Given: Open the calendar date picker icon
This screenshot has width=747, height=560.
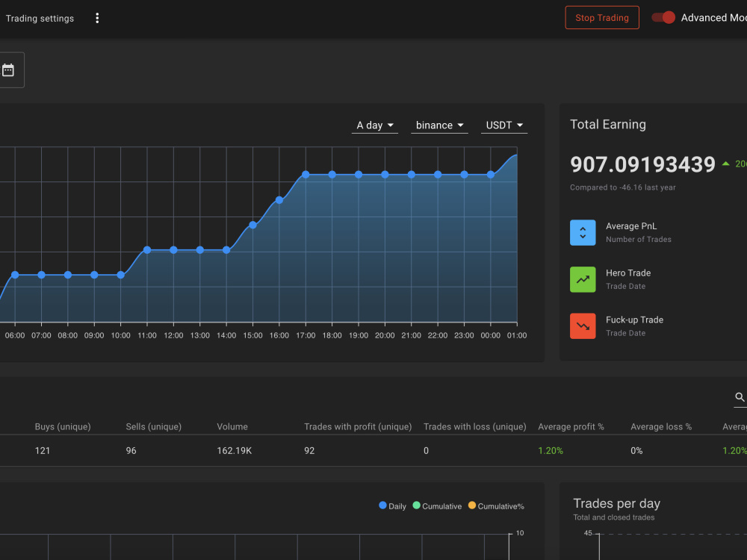Looking at the screenshot, I should [8, 70].
